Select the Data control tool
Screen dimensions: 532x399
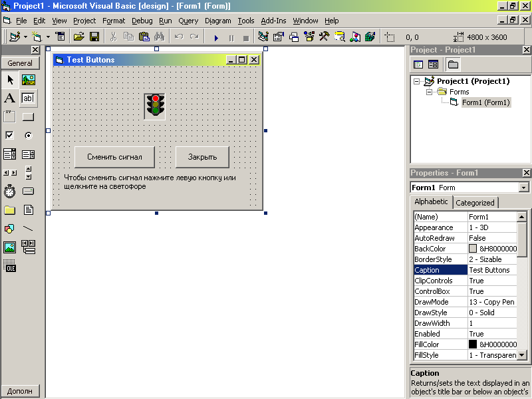(x=29, y=247)
